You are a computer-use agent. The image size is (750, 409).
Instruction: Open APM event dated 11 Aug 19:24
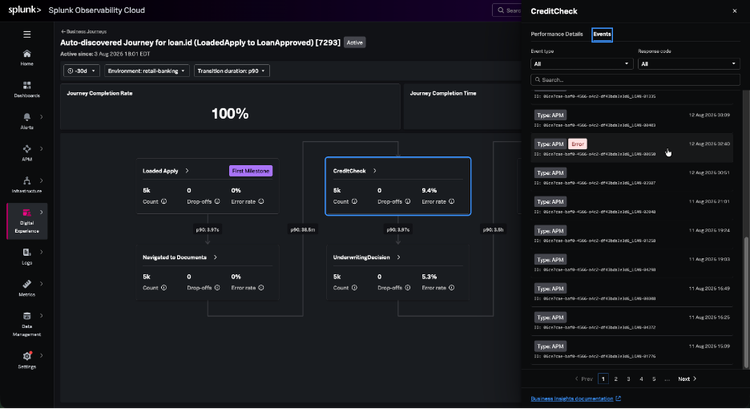[x=632, y=234]
